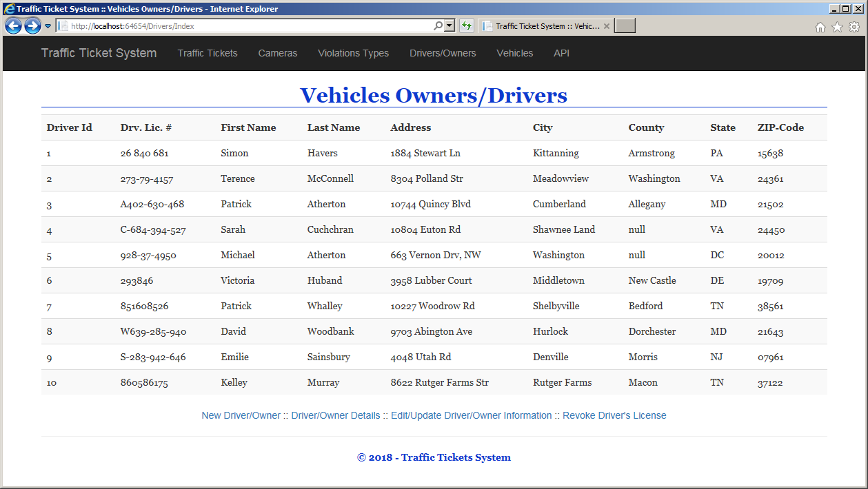
Task: Click the API navigation item
Action: click(562, 53)
